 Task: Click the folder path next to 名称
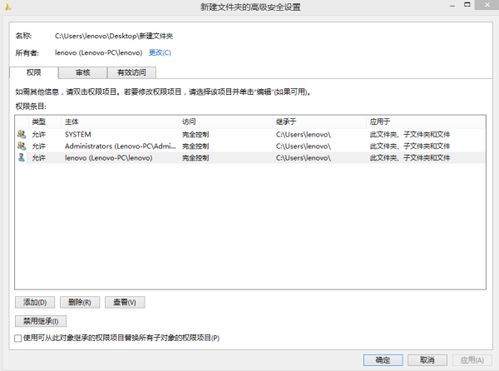pyautogui.click(x=114, y=36)
